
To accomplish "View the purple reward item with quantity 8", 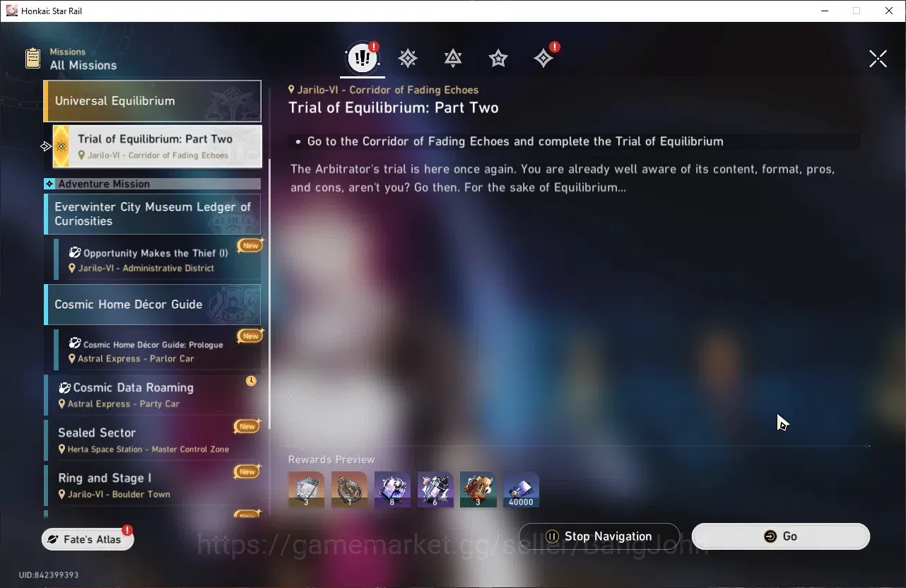I will [x=392, y=490].
